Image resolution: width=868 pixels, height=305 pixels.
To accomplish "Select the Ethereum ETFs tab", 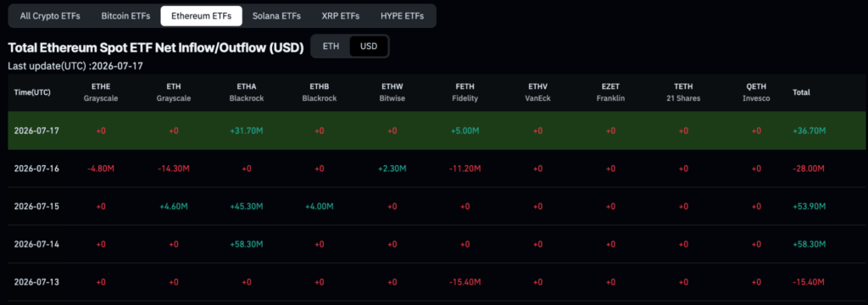I will [201, 16].
